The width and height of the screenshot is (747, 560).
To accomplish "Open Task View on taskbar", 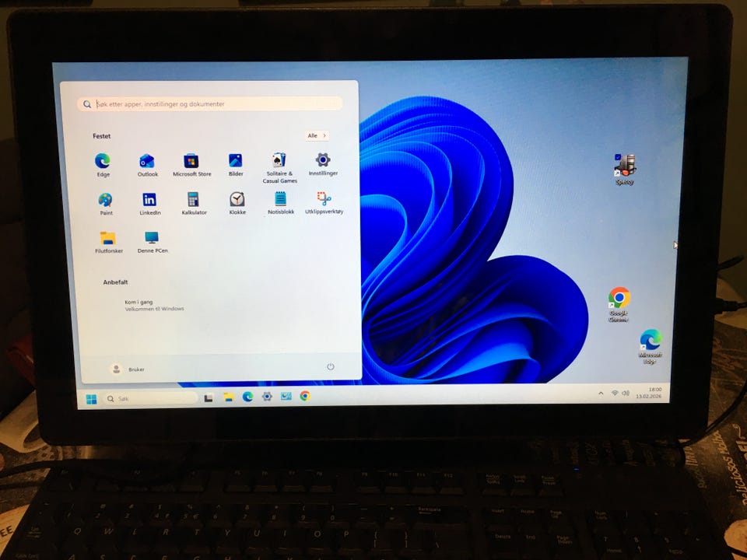I will point(209,397).
